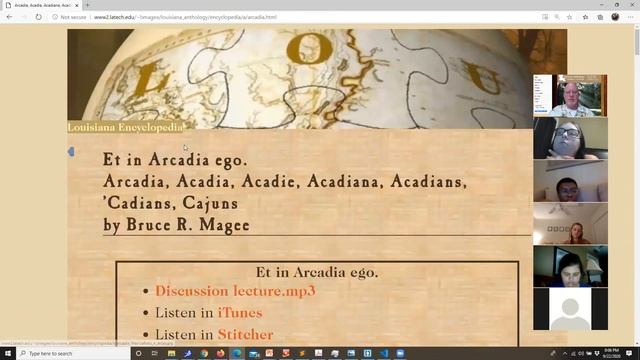The image size is (640, 360).
Task: Open the Windows Start menu
Action: tap(8, 353)
